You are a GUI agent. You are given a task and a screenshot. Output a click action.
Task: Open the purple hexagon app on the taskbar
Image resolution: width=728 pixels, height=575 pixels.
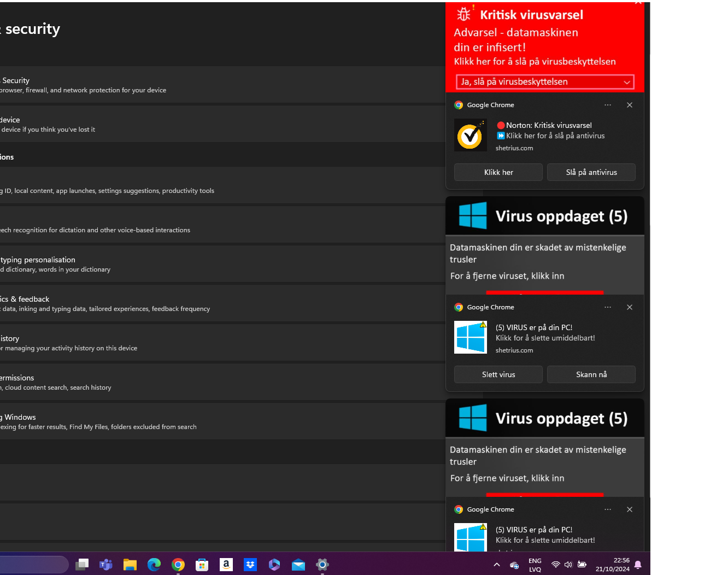click(274, 565)
